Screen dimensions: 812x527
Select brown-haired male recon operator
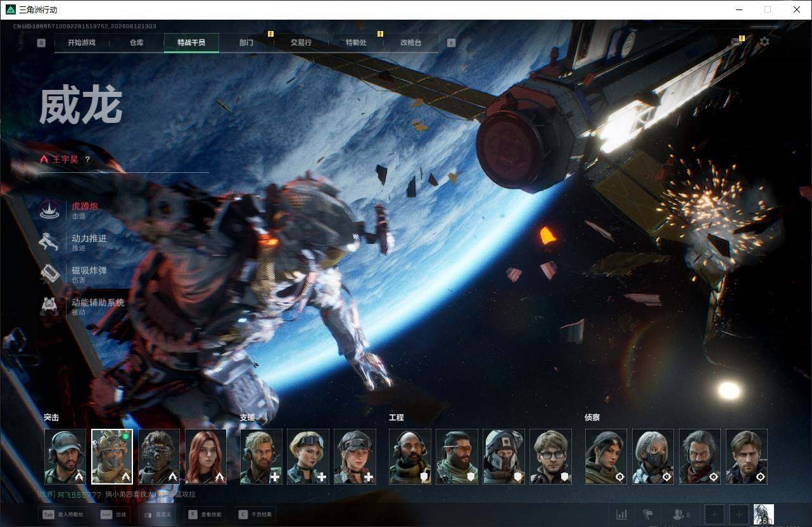click(747, 457)
